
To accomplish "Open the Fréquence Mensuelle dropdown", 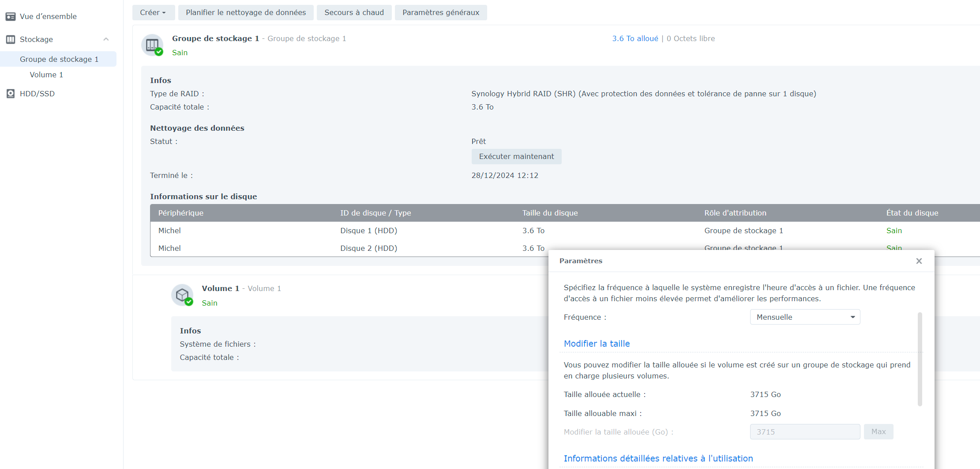I will point(805,317).
